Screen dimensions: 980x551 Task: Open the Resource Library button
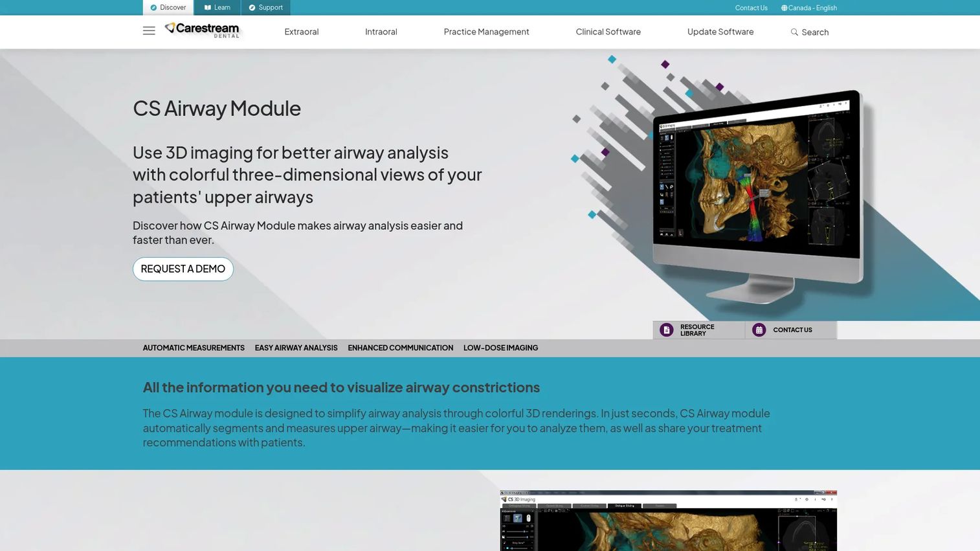coord(698,330)
